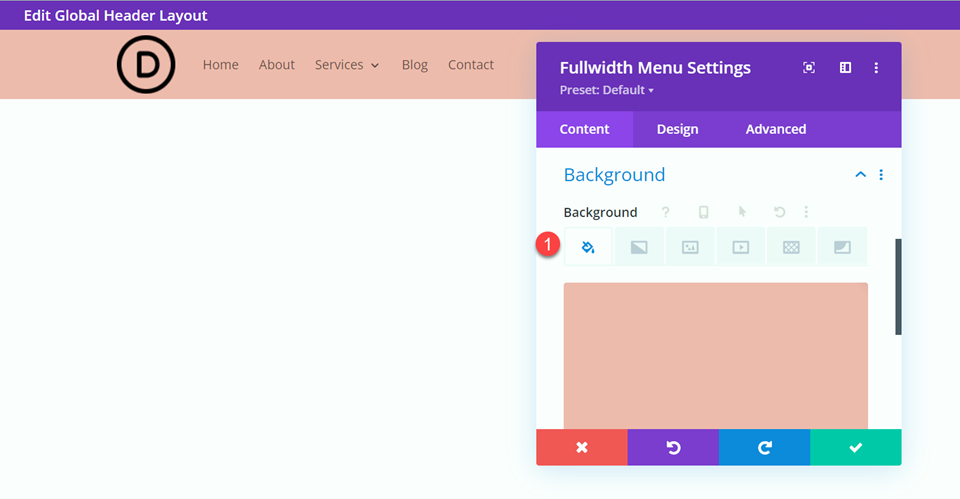960x499 pixels.
Task: Expand settings modal to fullscreen
Action: 809,67
